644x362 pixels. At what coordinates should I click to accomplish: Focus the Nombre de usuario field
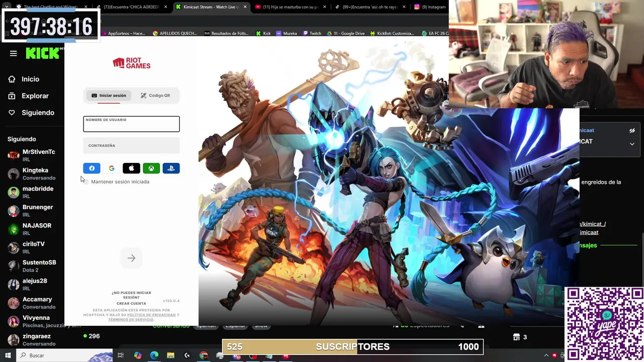coord(131,124)
